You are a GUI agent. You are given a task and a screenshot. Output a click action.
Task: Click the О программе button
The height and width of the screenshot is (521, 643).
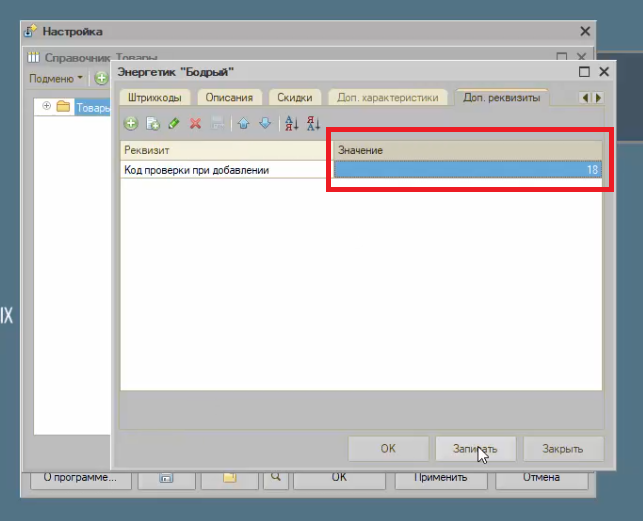click(x=80, y=478)
